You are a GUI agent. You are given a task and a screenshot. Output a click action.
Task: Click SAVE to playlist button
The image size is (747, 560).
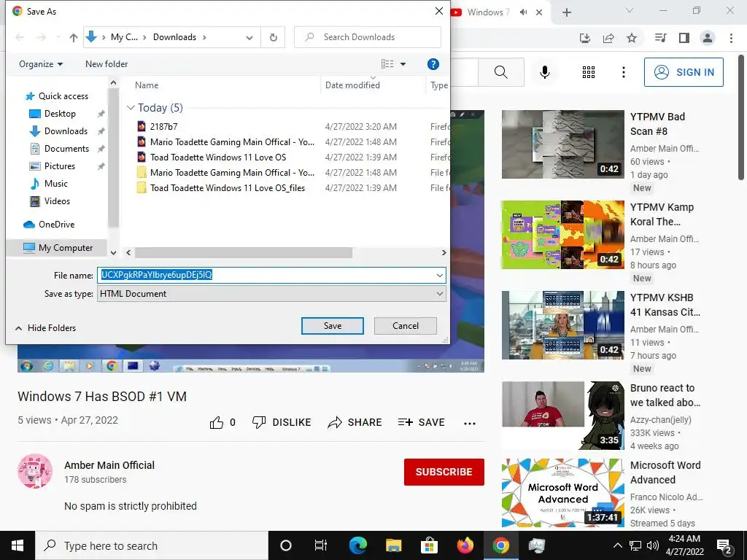click(421, 422)
